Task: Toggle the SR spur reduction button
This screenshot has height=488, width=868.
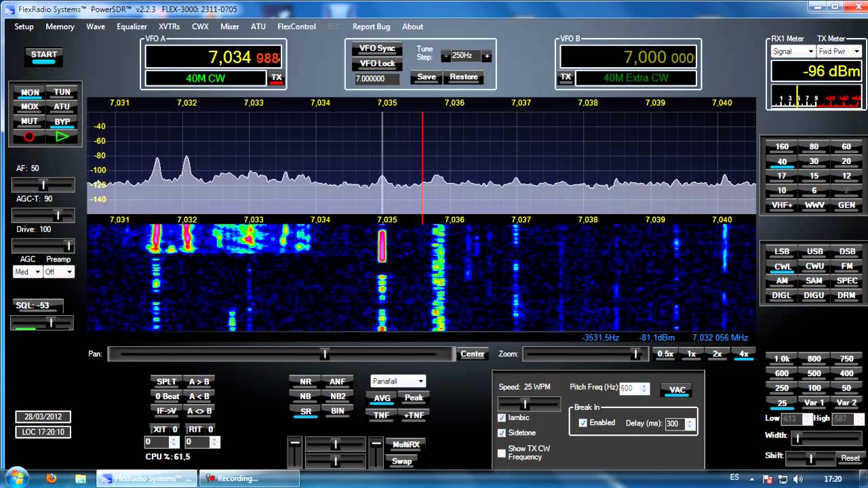Action: tap(305, 411)
